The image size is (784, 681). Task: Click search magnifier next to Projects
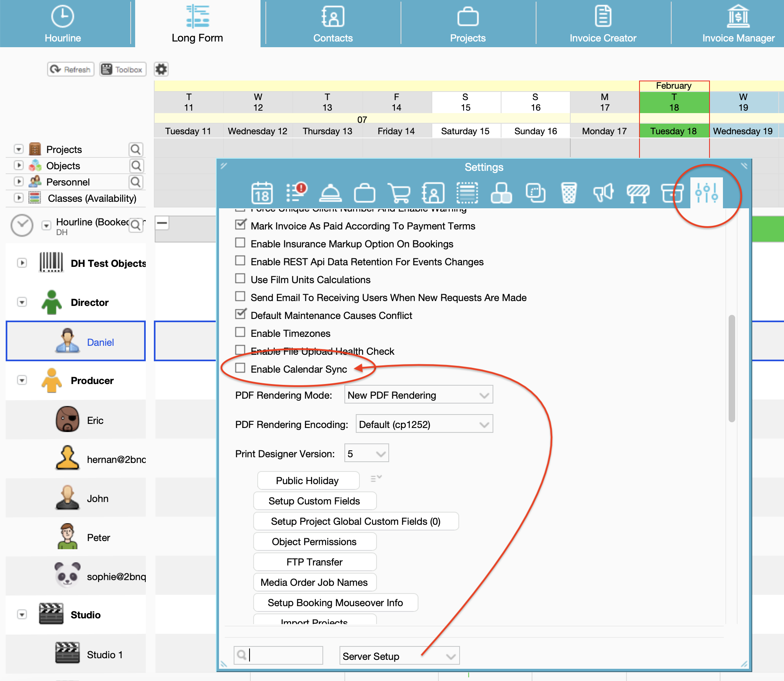tap(136, 149)
